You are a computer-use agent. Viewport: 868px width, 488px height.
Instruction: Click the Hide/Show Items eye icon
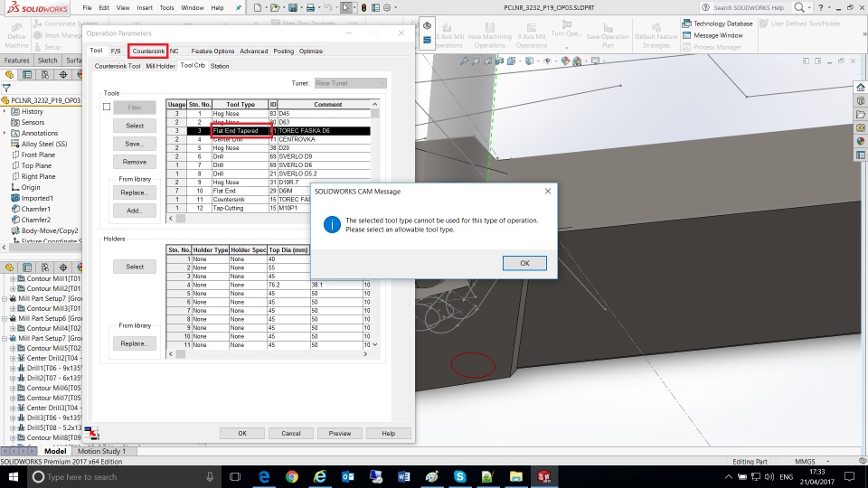tap(548, 61)
